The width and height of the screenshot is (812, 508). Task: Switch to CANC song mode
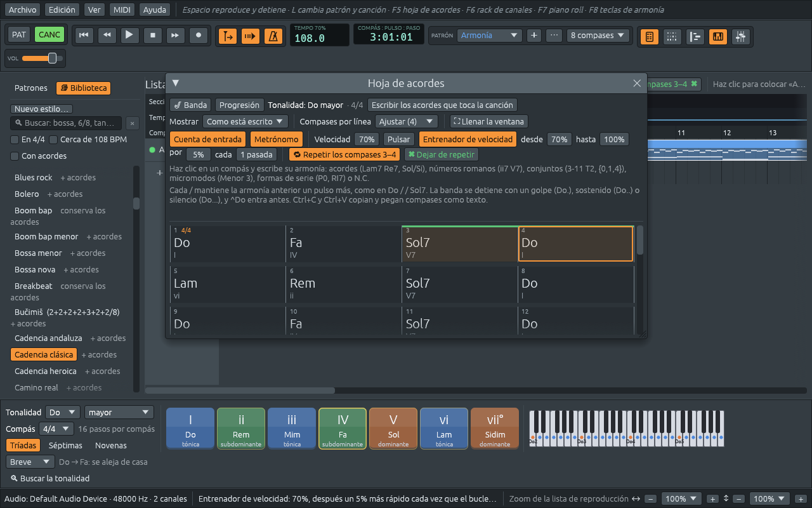pos(49,34)
